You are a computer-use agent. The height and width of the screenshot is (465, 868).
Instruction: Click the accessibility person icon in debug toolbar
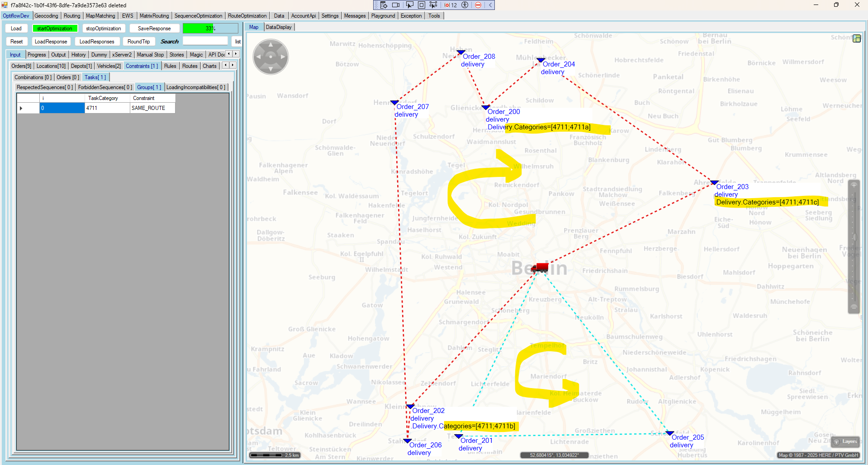[465, 5]
